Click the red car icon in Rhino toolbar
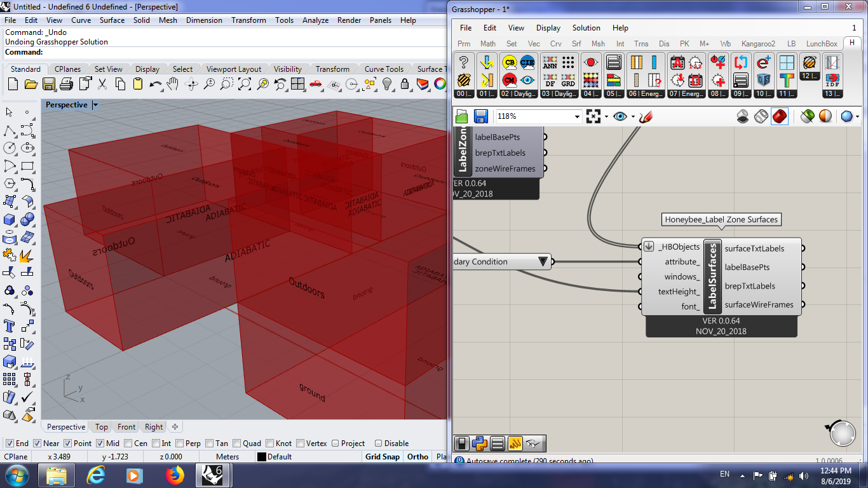Screen dimensions: 868x488 (316, 85)
